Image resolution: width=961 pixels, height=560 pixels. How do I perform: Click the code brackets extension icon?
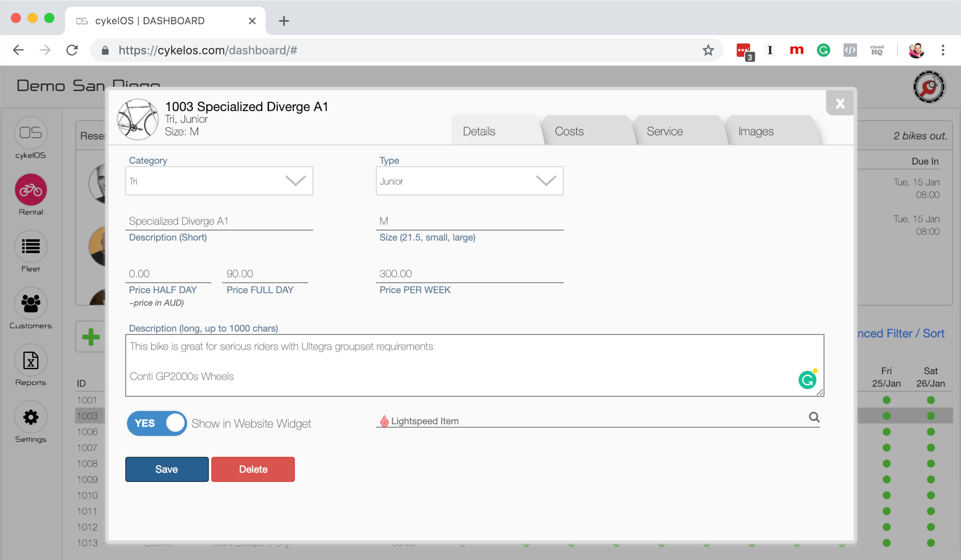coord(850,50)
